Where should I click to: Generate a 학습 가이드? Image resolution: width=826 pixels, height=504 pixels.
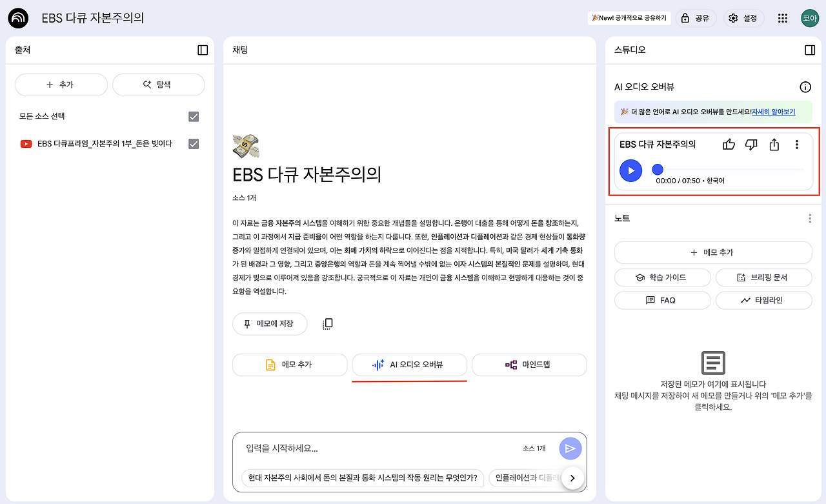point(662,277)
